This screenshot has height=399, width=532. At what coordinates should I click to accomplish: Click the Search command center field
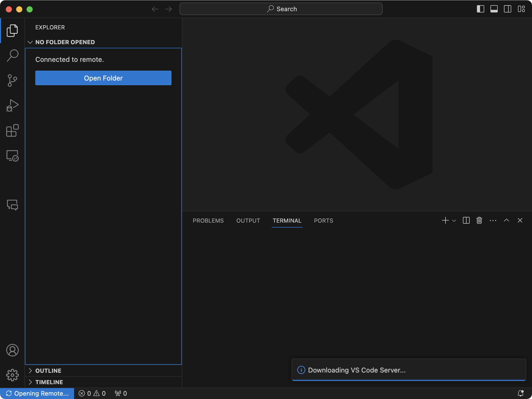click(x=281, y=9)
